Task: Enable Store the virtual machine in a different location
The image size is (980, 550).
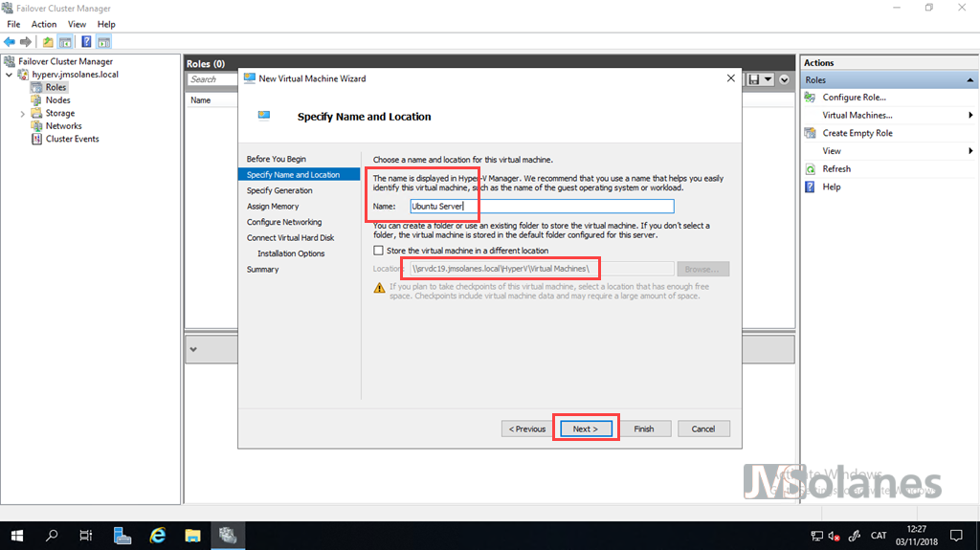Action: 378,251
